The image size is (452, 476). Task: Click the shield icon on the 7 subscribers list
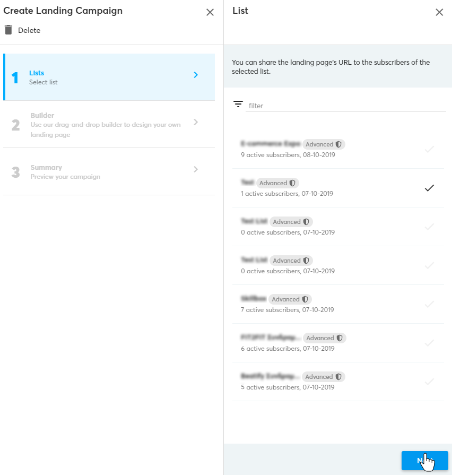coord(305,299)
